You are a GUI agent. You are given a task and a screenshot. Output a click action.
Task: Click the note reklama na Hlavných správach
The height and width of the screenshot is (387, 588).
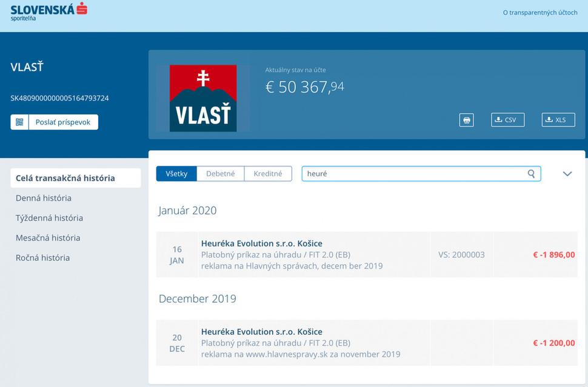click(x=292, y=266)
